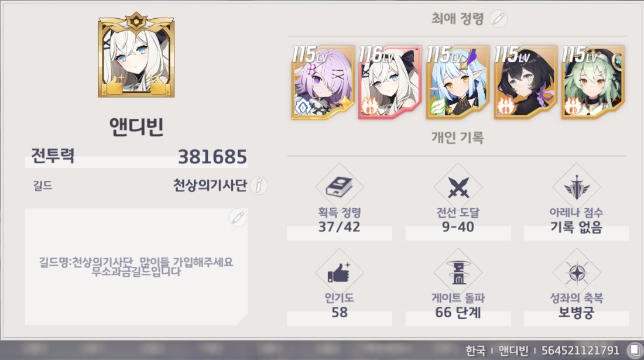Click the player ID 564521121791
This screenshot has height=360, width=644.
click(x=580, y=351)
